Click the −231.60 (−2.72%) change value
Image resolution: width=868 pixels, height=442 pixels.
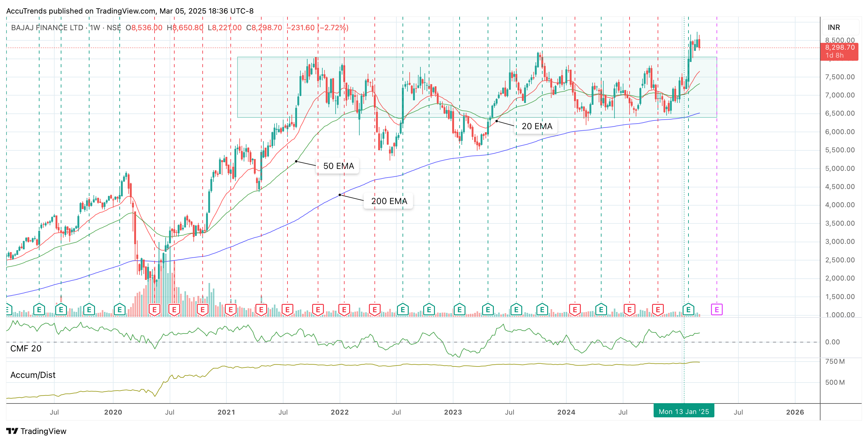tap(317, 28)
